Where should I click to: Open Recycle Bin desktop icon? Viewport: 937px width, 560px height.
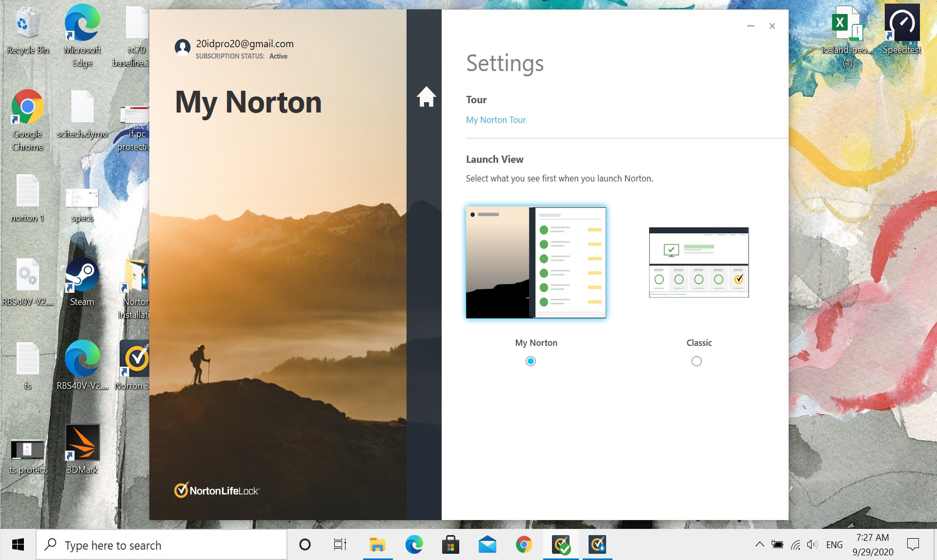(x=28, y=30)
